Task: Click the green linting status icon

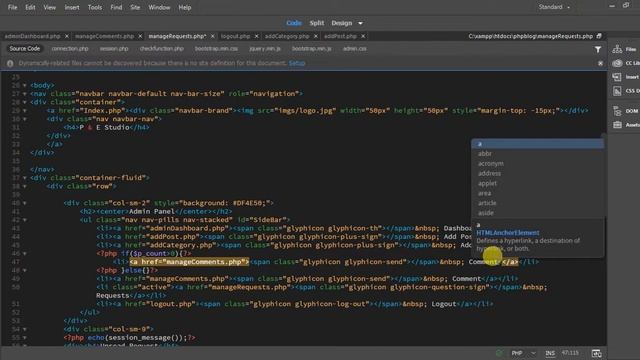Action: tap(499, 353)
